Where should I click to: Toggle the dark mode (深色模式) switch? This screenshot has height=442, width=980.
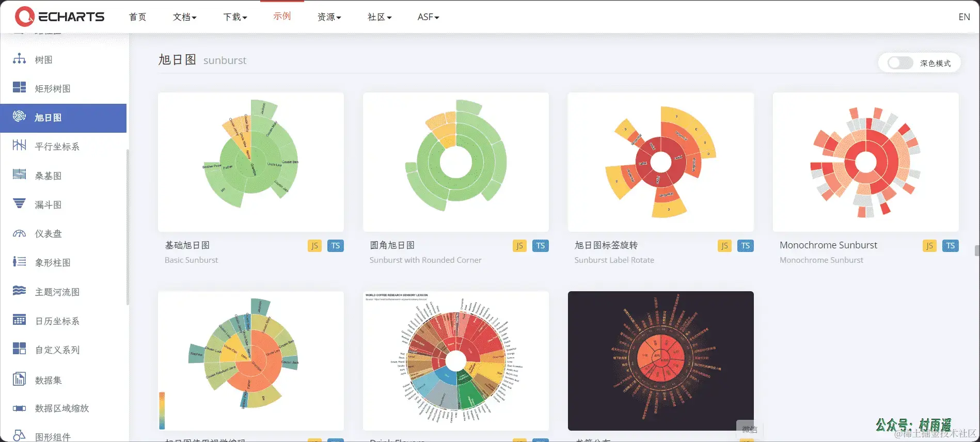pos(900,63)
